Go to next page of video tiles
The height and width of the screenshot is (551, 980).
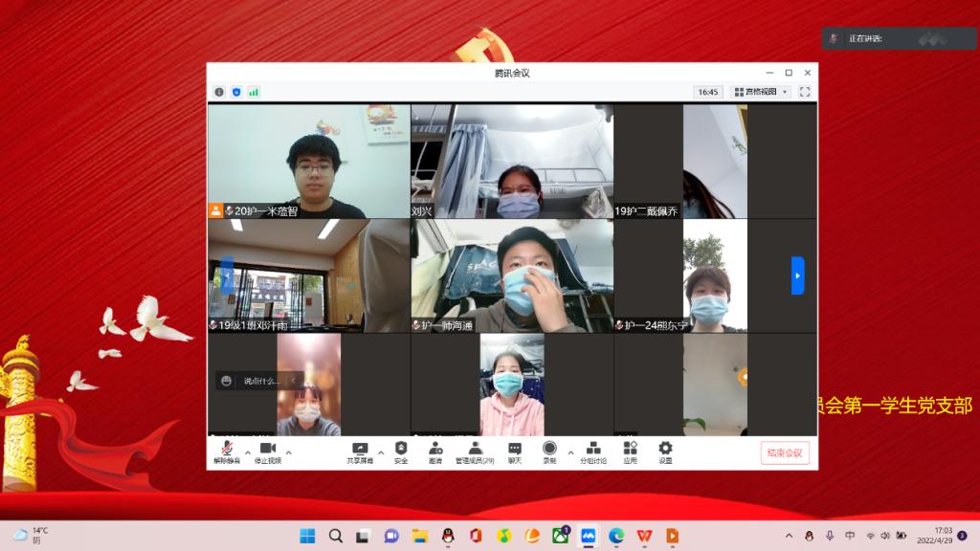(x=797, y=275)
